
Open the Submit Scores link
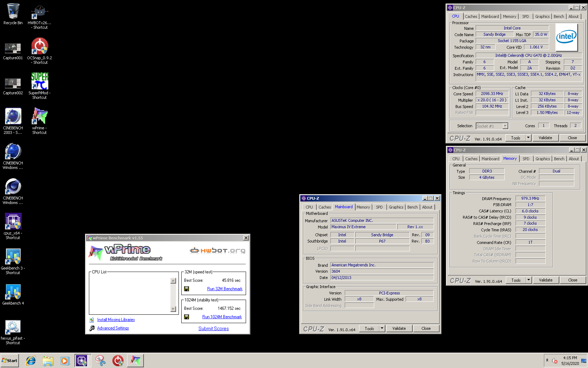(213, 328)
